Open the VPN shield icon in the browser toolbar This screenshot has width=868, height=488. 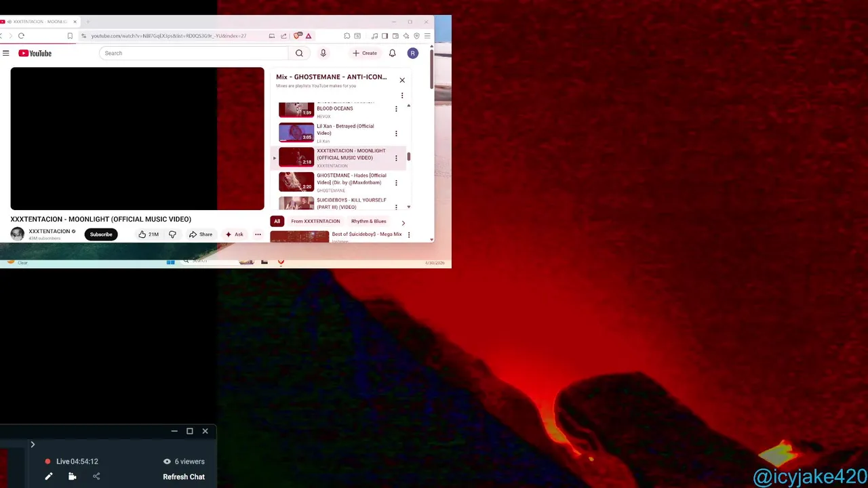tap(416, 36)
